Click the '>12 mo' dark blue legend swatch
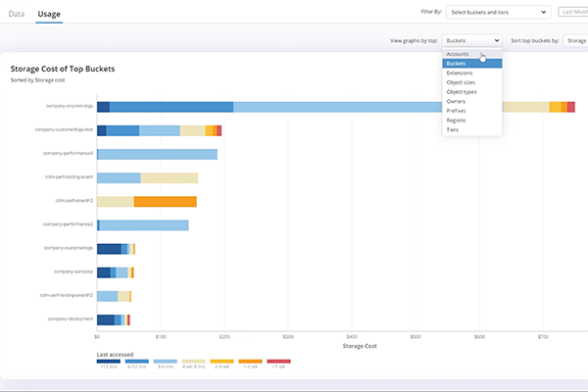This screenshot has width=588, height=392. [108, 361]
